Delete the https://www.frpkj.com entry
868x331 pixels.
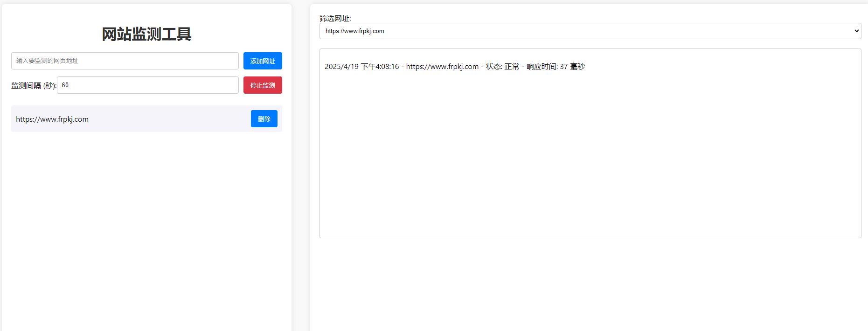point(264,119)
